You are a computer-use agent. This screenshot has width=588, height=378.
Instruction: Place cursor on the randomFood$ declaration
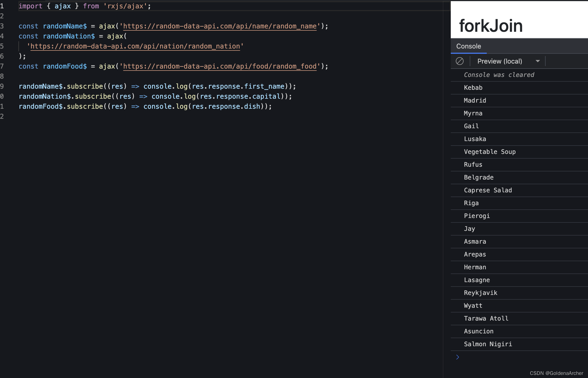pos(65,66)
